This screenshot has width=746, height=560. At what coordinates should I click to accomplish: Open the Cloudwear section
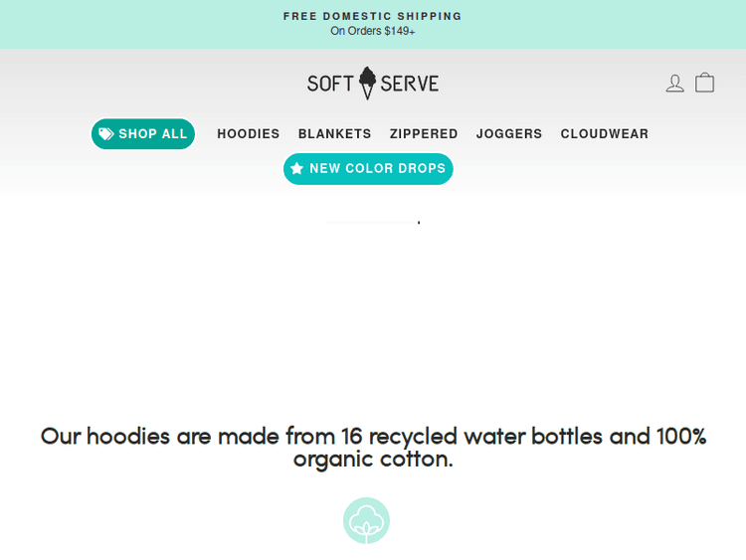604,134
